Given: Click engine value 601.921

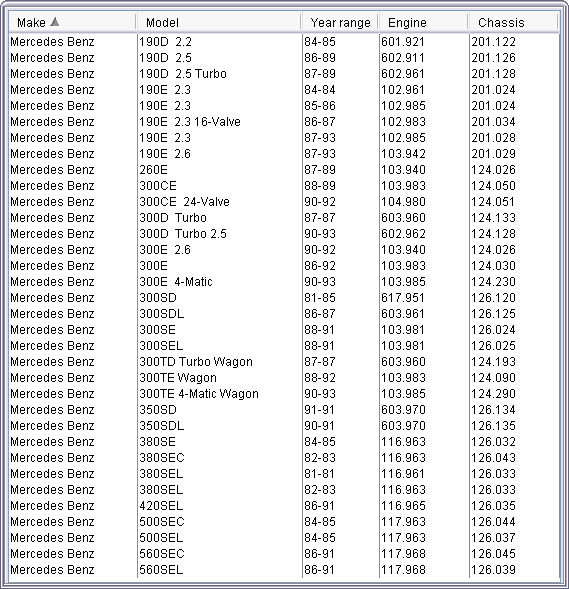Looking at the screenshot, I should [x=403, y=42].
